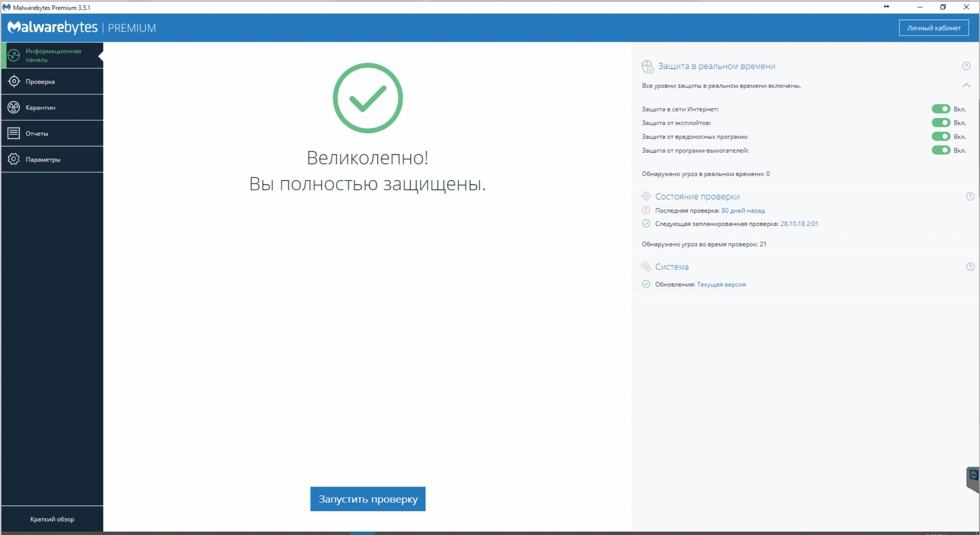Viewport: 980px width, 535px height.
Task: Click the Состояние проверки target icon
Action: coord(646,196)
